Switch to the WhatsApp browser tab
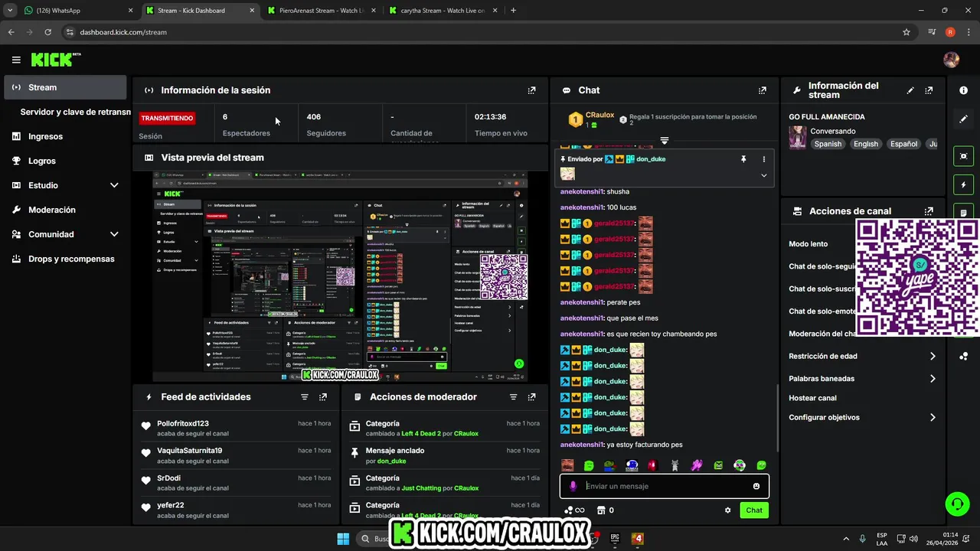The image size is (980, 551). pyautogui.click(x=77, y=11)
